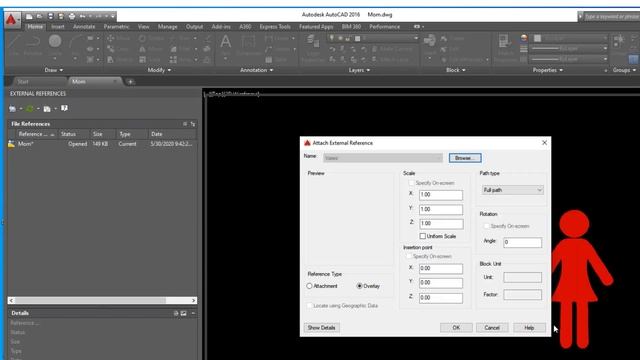Image resolution: width=640 pixels, height=360 pixels.
Task: Click the Open file icon in quick access toolbar
Action: [40, 16]
